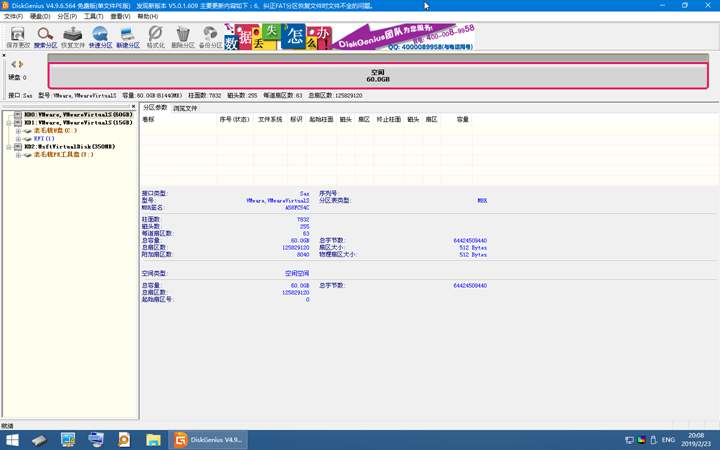This screenshot has width=720, height=450.
Task: Switch to the 分区参数 tab
Action: click(155, 108)
